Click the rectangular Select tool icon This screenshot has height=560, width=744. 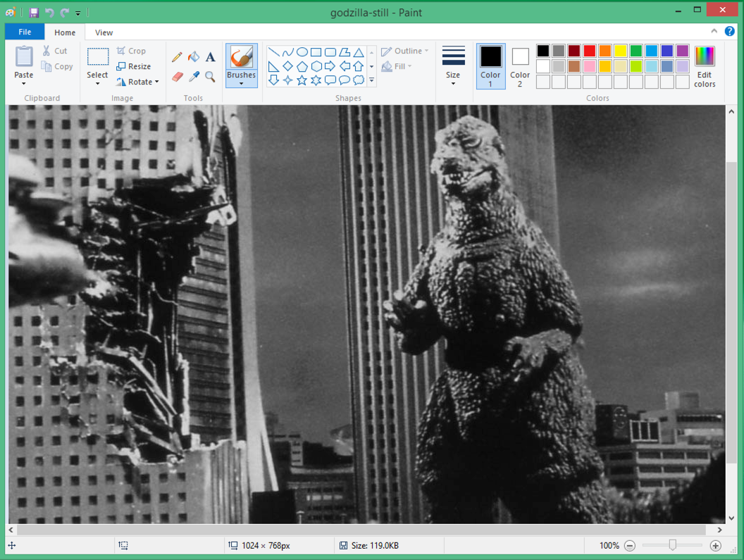(x=98, y=56)
